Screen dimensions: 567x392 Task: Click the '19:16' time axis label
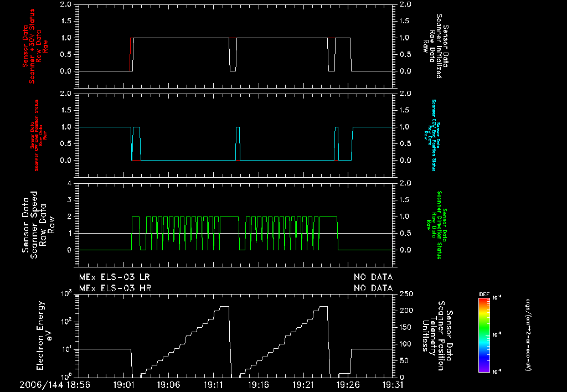[258, 385]
